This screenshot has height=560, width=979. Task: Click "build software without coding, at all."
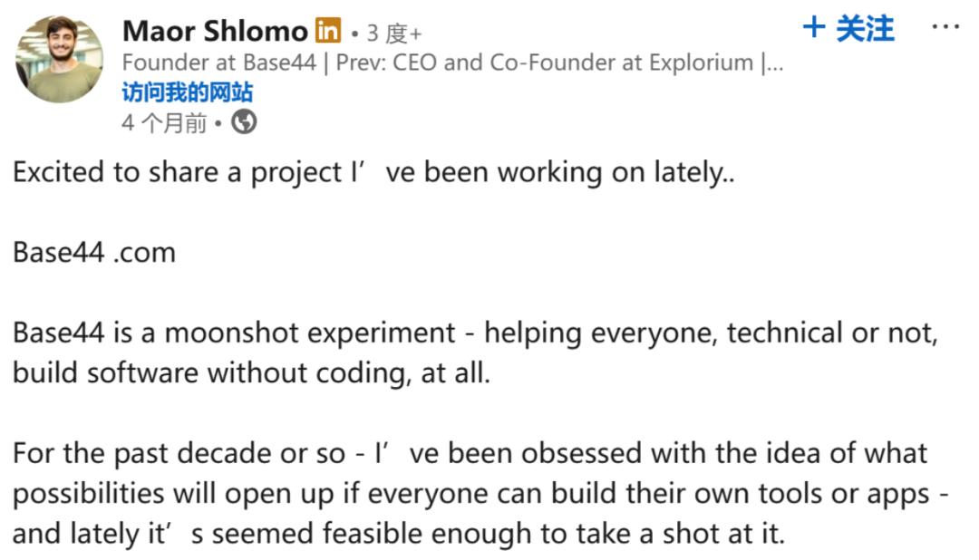251,372
